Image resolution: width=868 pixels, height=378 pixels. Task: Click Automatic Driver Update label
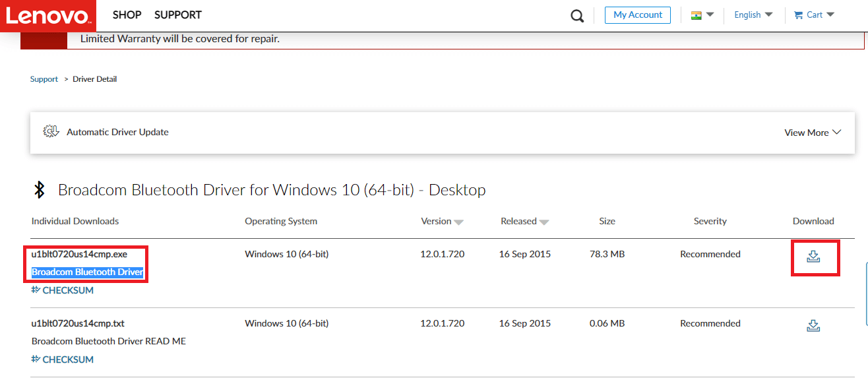point(117,132)
